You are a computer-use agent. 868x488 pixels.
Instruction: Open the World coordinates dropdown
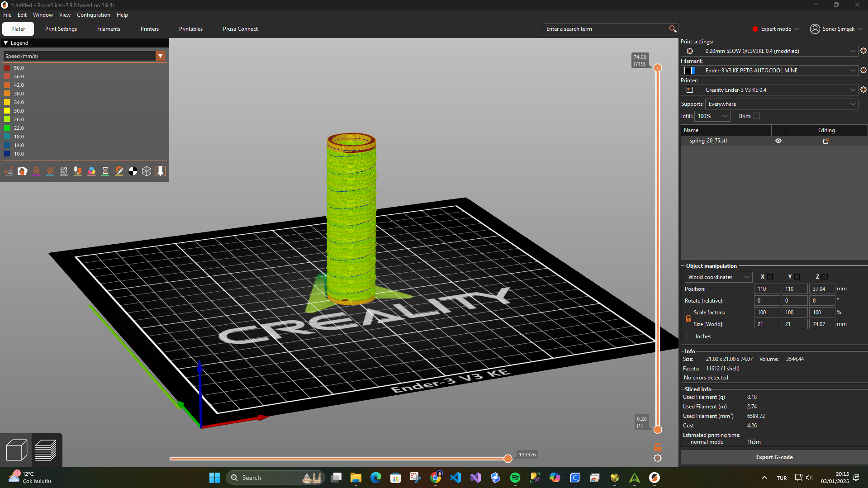[718, 277]
